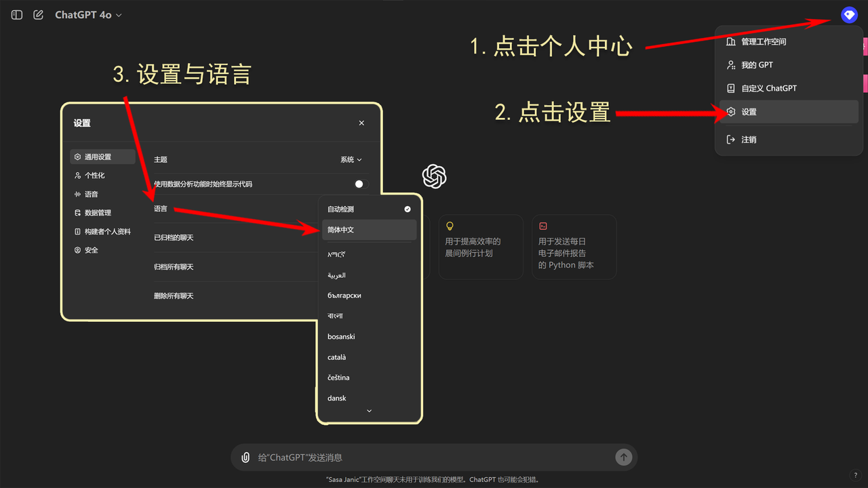Image resolution: width=868 pixels, height=488 pixels.
Task: Select 自动检测 language option
Action: click(x=370, y=209)
